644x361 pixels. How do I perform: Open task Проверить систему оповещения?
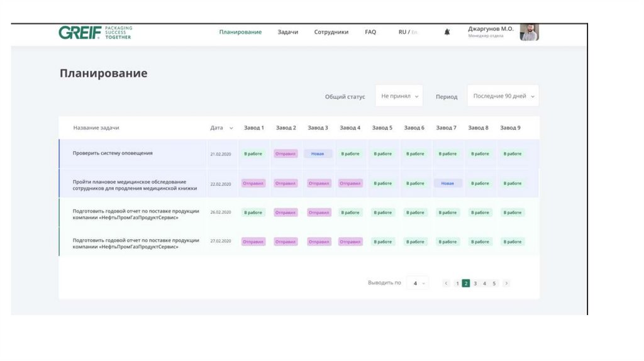pos(113,153)
